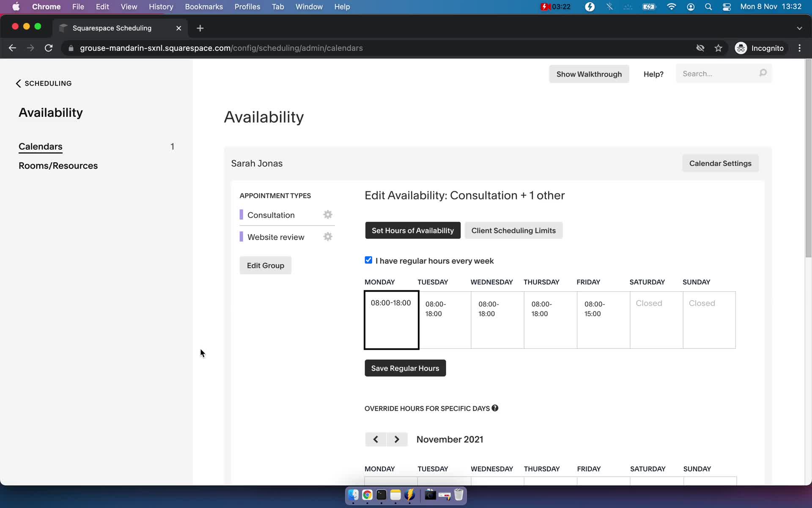The height and width of the screenshot is (508, 812).
Task: Edit Sunday Closed hours cell
Action: [709, 320]
